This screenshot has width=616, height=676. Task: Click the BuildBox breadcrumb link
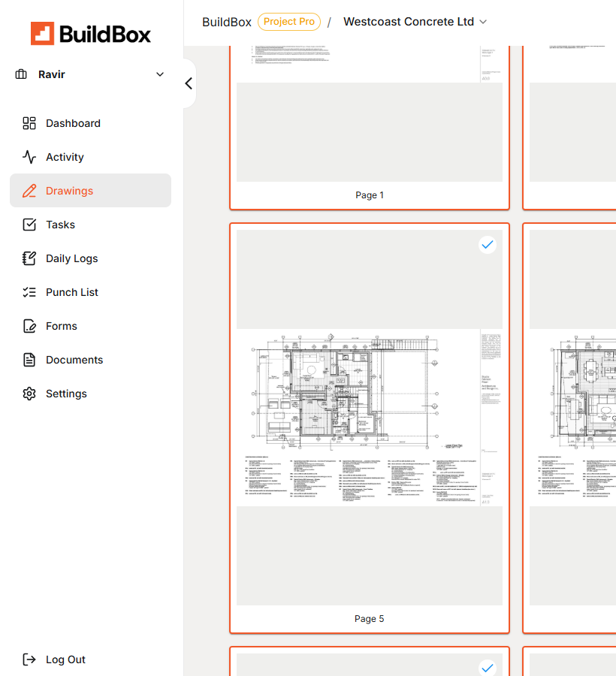pyautogui.click(x=227, y=22)
